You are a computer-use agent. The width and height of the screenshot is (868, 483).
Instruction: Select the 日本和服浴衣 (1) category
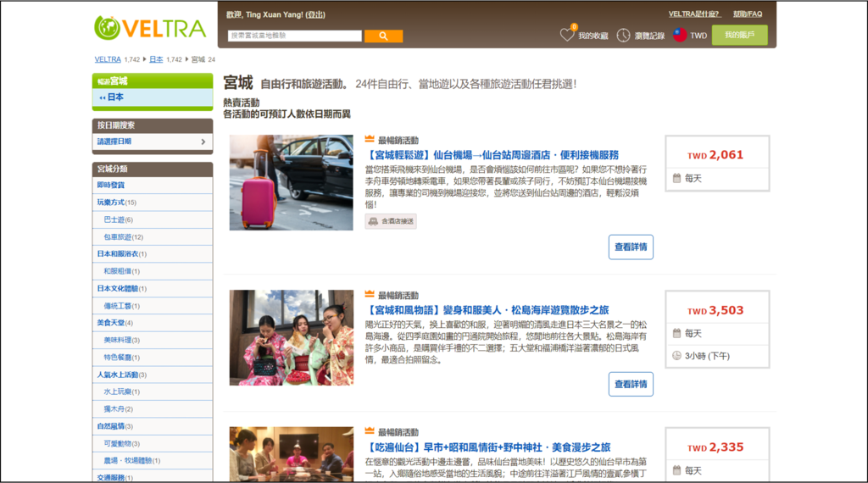pyautogui.click(x=153, y=254)
